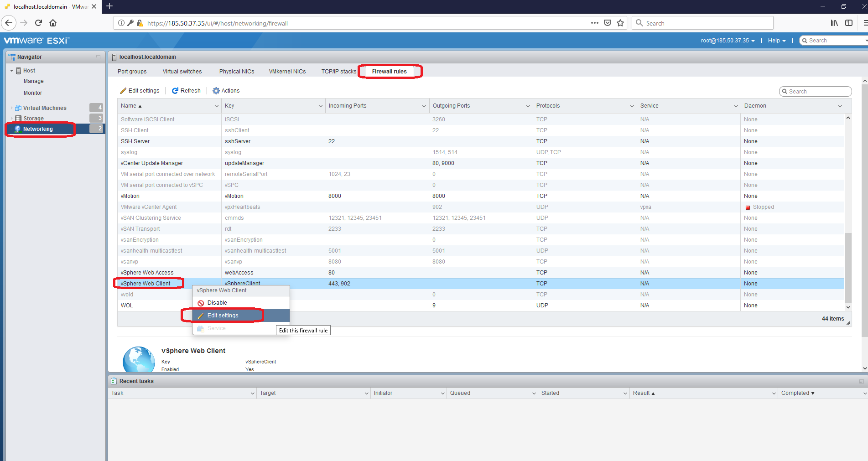Image resolution: width=868 pixels, height=461 pixels.
Task: Open Task column options in Recent tasks
Action: tap(253, 393)
